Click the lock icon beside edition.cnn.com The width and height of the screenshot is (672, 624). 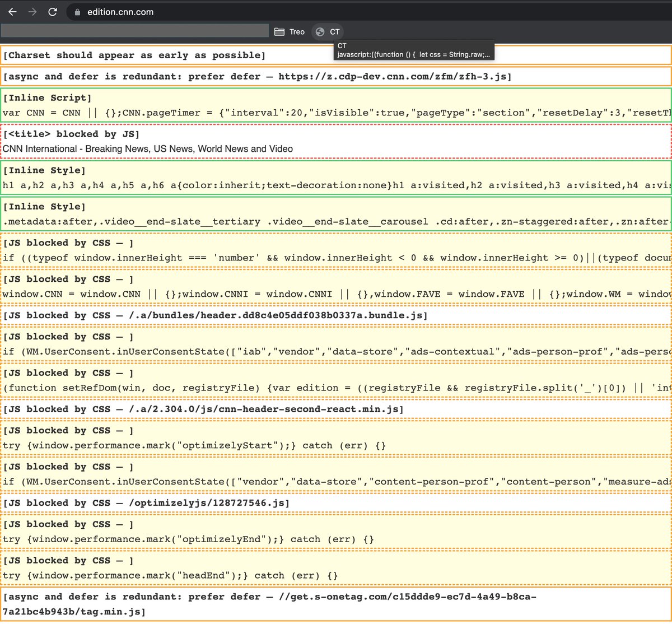[77, 12]
